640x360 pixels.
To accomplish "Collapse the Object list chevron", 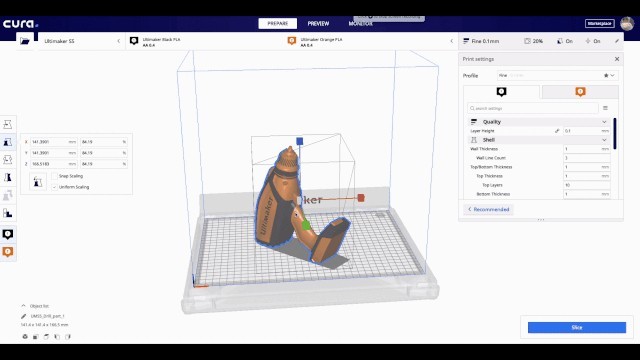I will coord(23,306).
